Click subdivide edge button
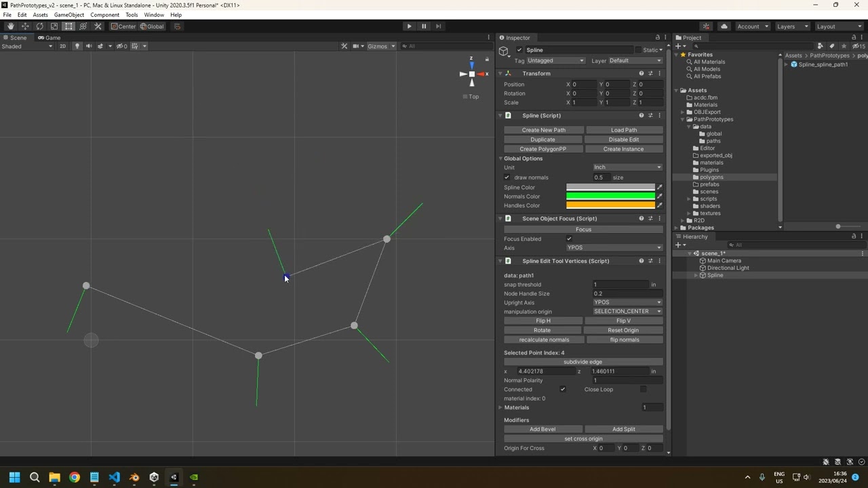 pos(583,362)
